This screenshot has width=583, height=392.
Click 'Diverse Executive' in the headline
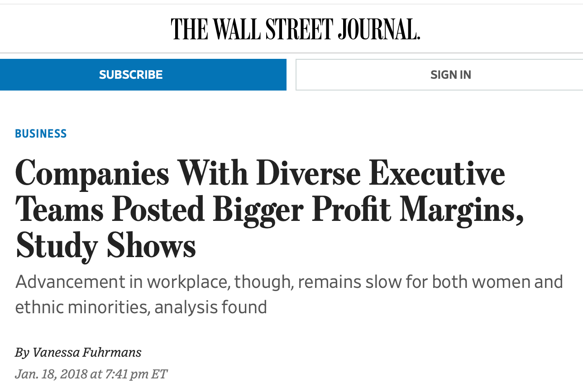point(380,174)
